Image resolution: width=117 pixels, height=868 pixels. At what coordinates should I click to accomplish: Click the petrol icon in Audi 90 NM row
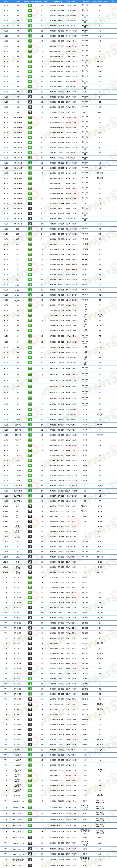point(30,342)
